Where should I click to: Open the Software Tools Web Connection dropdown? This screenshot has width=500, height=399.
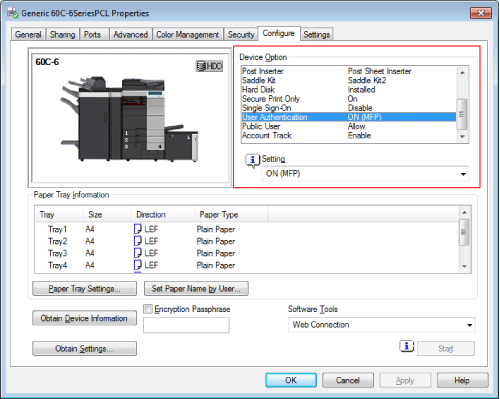[382, 325]
